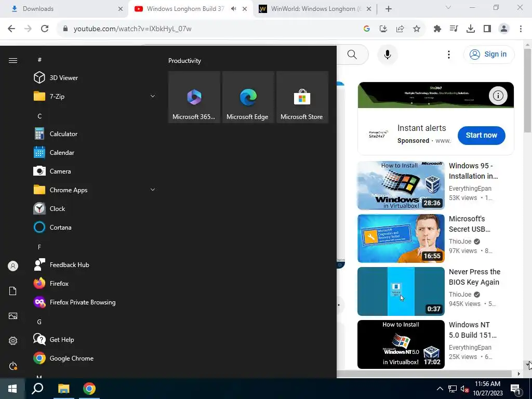The height and width of the screenshot is (399, 532).
Task: Jump to letter F section header
Action: (x=39, y=247)
